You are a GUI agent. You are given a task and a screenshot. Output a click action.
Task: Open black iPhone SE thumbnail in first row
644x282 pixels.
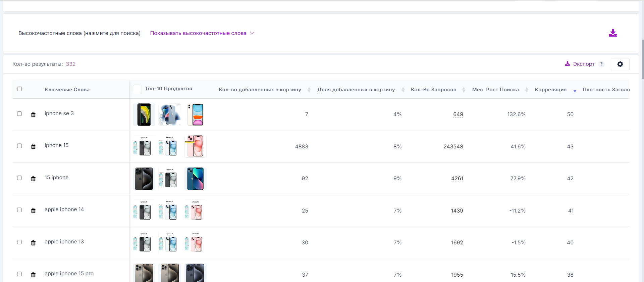(x=144, y=114)
